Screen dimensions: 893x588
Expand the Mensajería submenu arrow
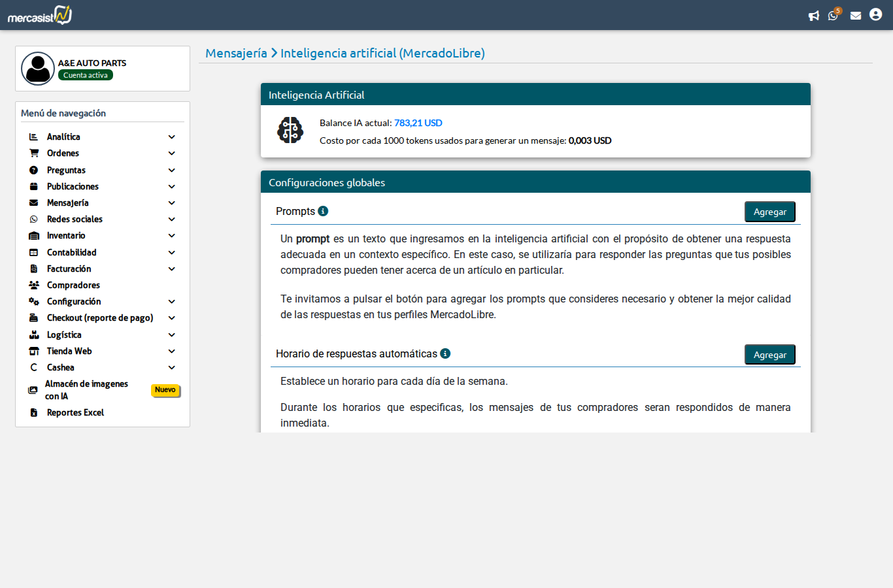(171, 203)
